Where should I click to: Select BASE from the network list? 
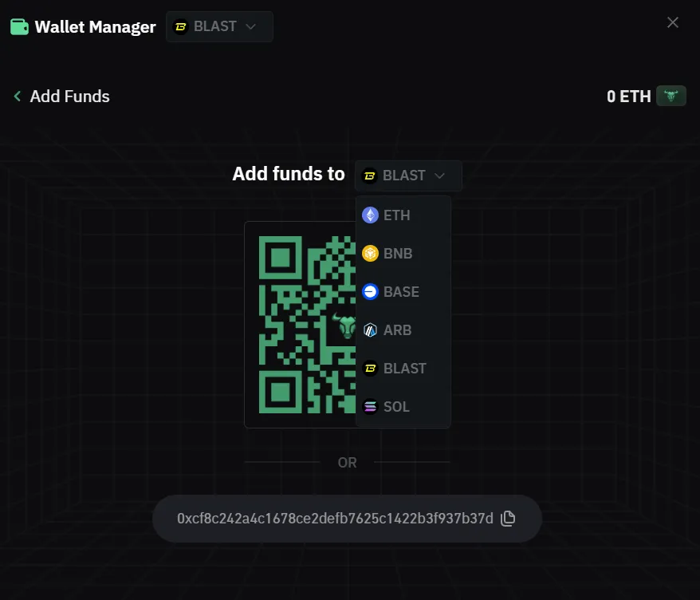[403, 292]
